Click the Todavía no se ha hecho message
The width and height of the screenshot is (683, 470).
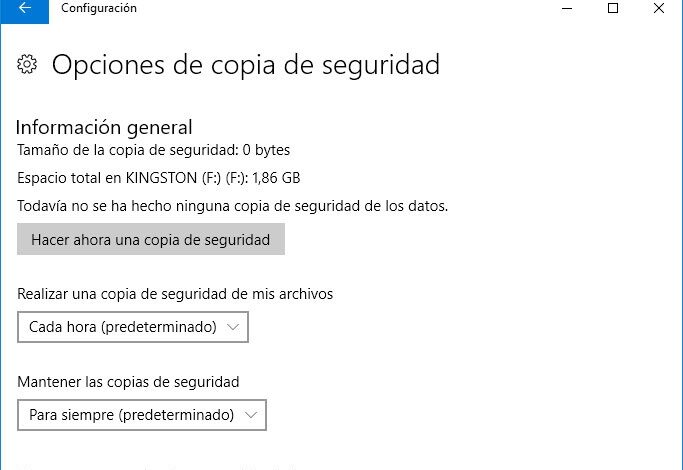(232, 206)
